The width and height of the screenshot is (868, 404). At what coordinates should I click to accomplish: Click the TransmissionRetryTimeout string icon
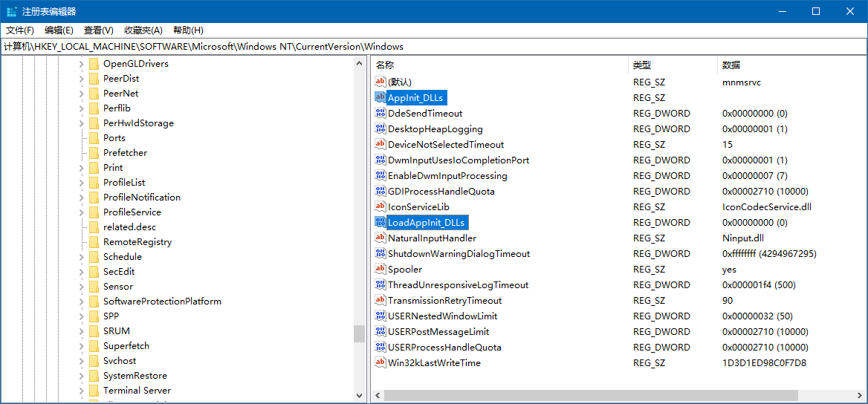(x=380, y=301)
